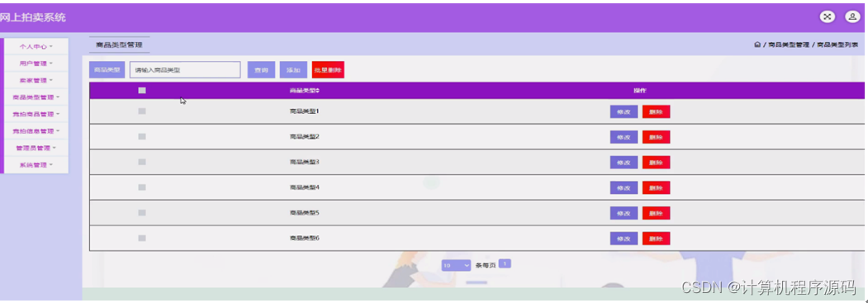Click the fullscreen toggle icon in header
The image size is (868, 303).
[827, 17]
